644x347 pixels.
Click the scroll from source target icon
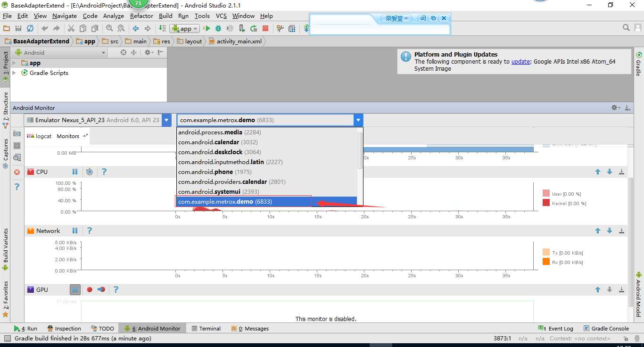[124, 52]
